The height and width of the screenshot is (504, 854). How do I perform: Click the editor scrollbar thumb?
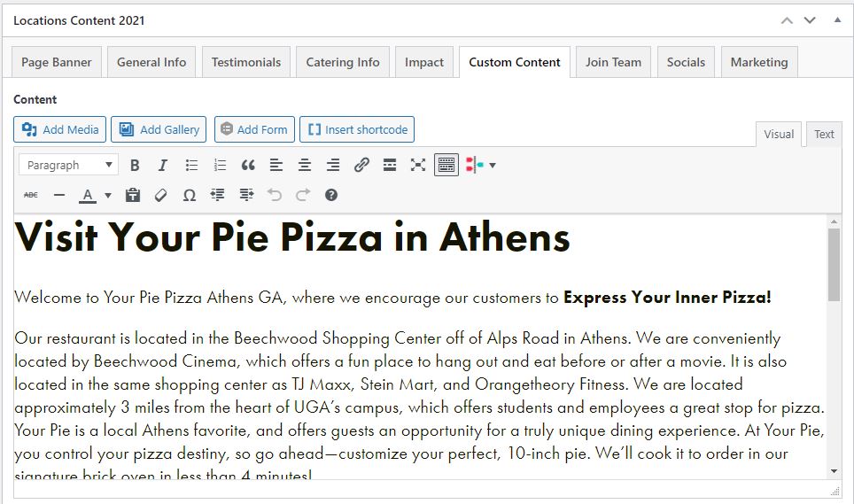pos(834,265)
